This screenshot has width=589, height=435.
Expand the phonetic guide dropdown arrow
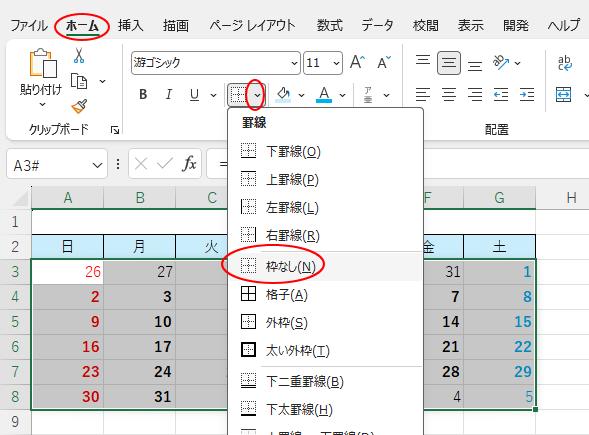point(387,95)
